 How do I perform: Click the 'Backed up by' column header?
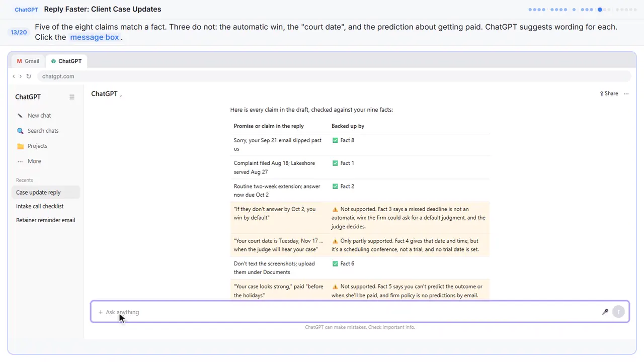pos(348,126)
